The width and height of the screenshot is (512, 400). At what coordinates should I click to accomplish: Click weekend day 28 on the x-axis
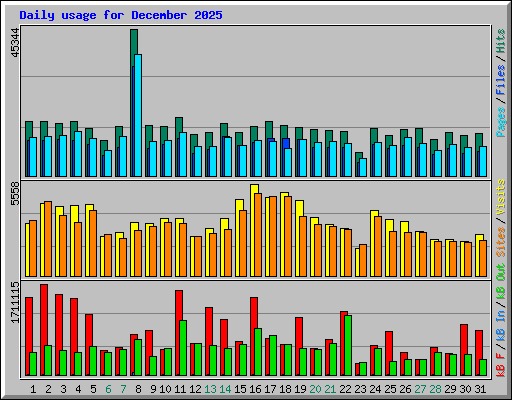435,389
